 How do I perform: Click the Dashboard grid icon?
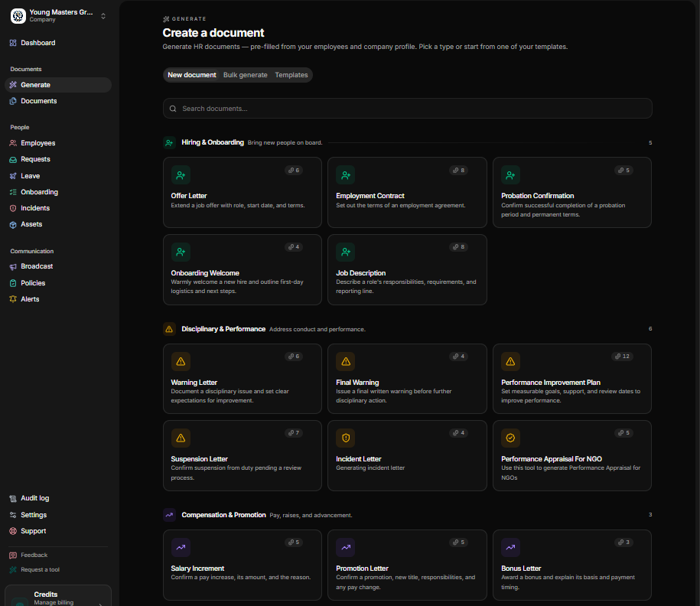click(x=13, y=43)
